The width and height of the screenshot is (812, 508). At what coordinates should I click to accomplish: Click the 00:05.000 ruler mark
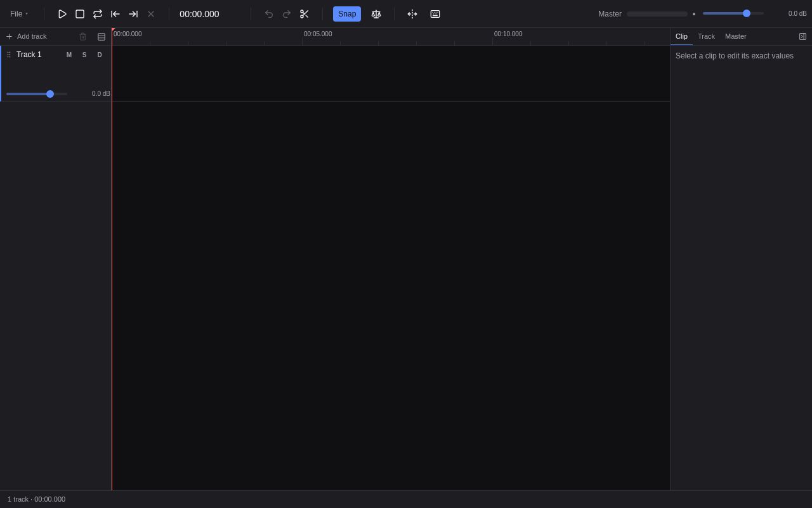tap(318, 34)
